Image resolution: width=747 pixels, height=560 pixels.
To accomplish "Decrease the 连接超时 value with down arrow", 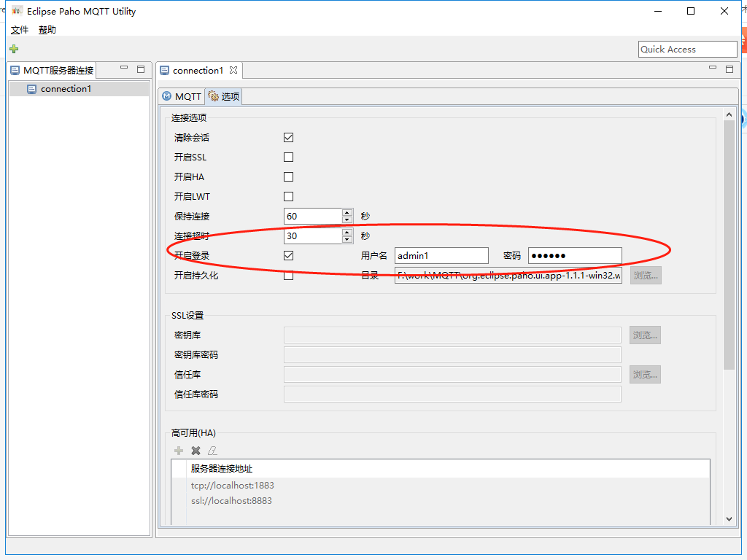I will point(347,239).
